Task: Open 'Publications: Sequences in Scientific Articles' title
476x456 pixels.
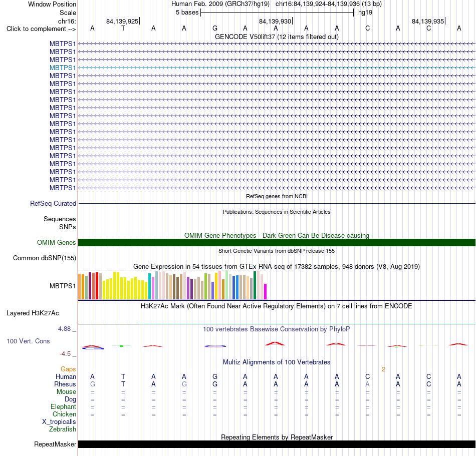Action: point(277,212)
